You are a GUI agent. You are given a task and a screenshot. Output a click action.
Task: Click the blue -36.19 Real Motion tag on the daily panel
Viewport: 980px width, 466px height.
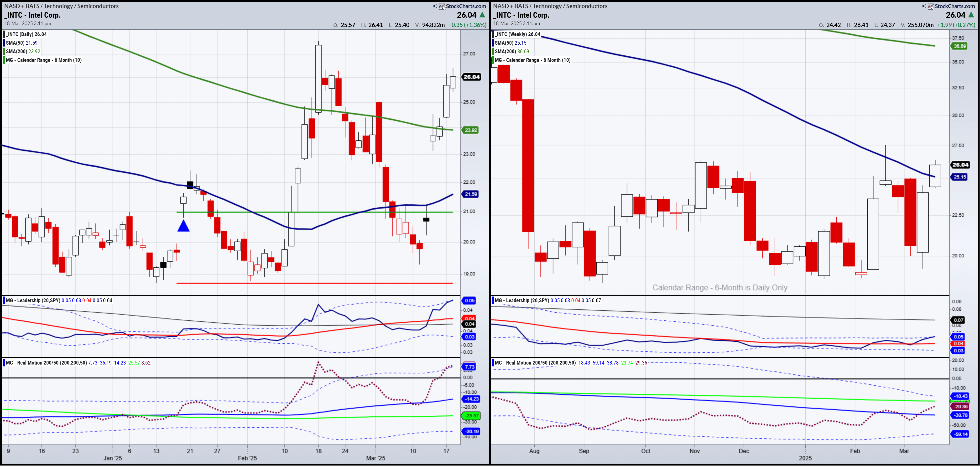pyautogui.click(x=471, y=431)
